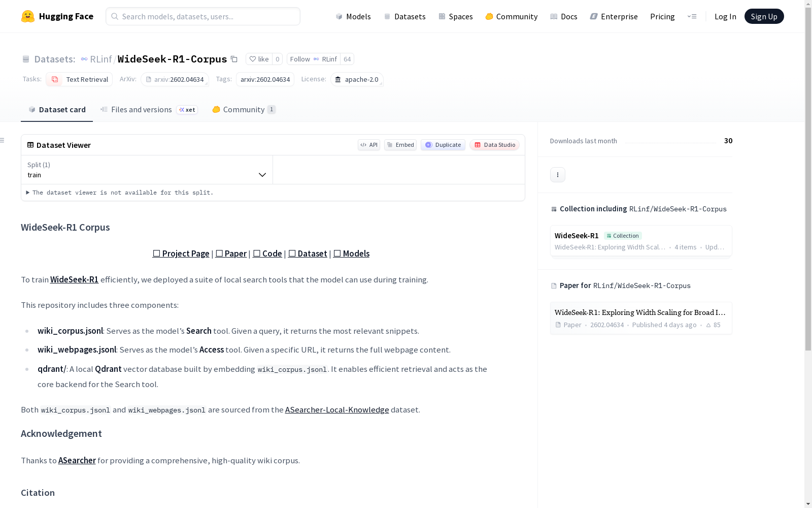Click the Acknowledgement heading
The image size is (812, 508).
point(61,433)
